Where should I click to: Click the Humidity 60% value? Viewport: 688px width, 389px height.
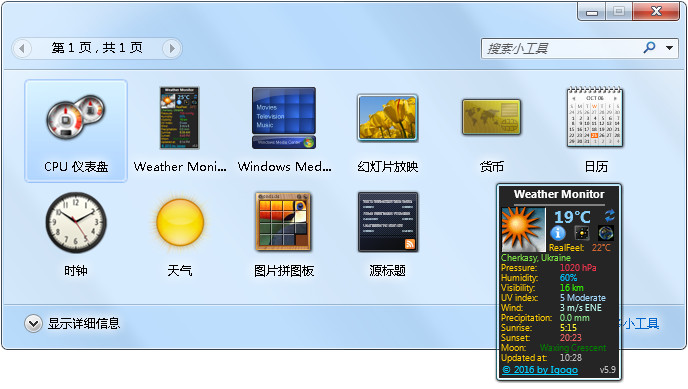coord(568,278)
